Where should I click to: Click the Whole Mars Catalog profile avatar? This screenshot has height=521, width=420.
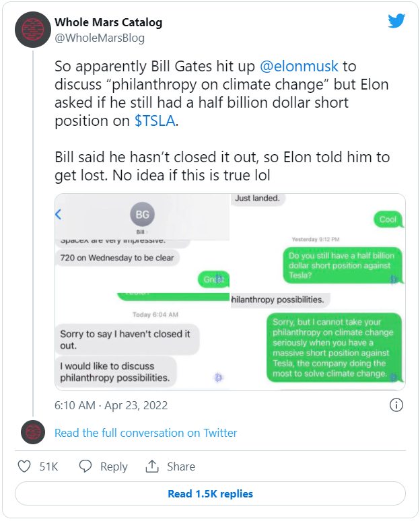[x=32, y=30]
